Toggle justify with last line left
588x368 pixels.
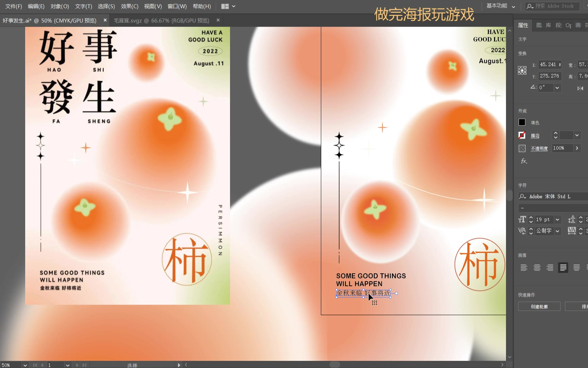click(563, 268)
